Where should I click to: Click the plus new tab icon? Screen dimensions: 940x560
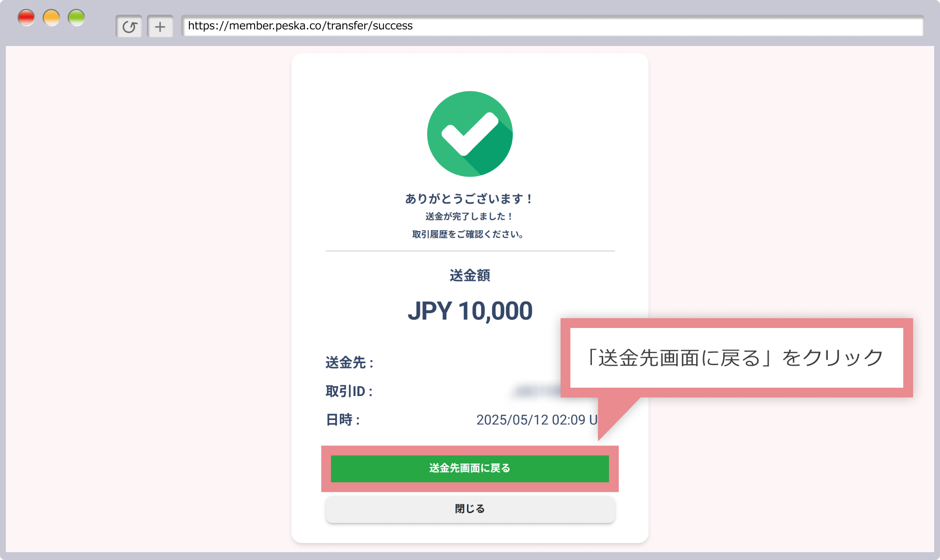pos(160,26)
